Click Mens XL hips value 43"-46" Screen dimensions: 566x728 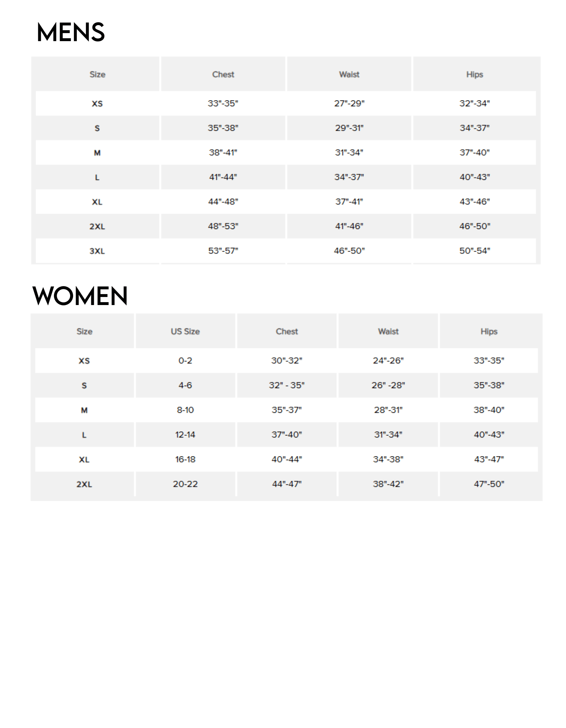pyautogui.click(x=475, y=202)
